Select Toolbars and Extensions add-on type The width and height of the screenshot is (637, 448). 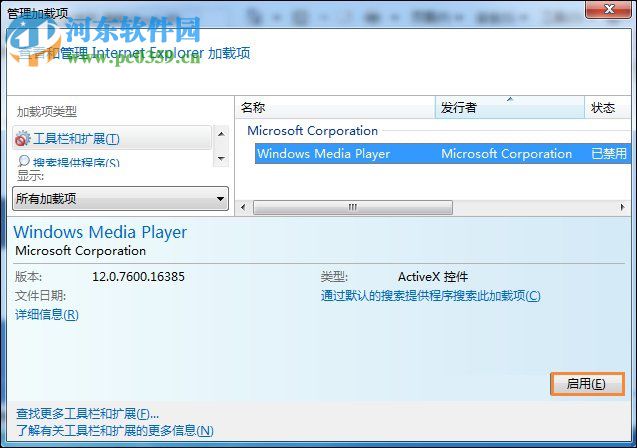[112, 139]
